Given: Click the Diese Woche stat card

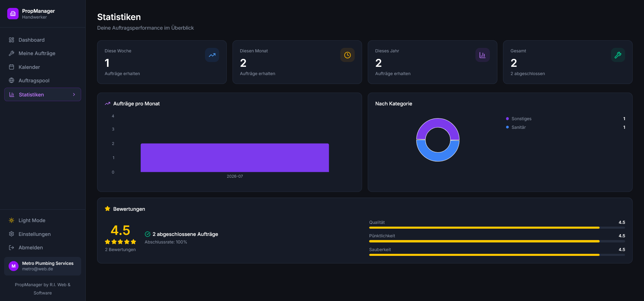Looking at the screenshot, I should (162, 62).
